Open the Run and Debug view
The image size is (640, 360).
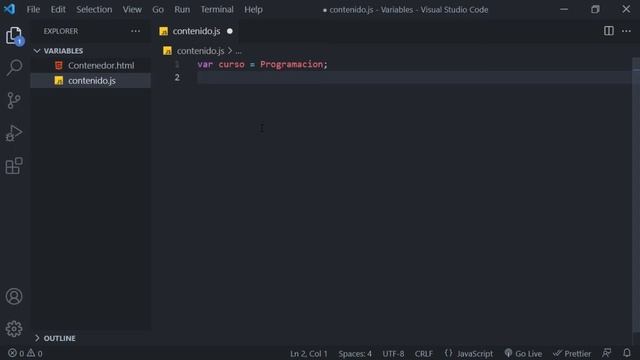pyautogui.click(x=14, y=133)
